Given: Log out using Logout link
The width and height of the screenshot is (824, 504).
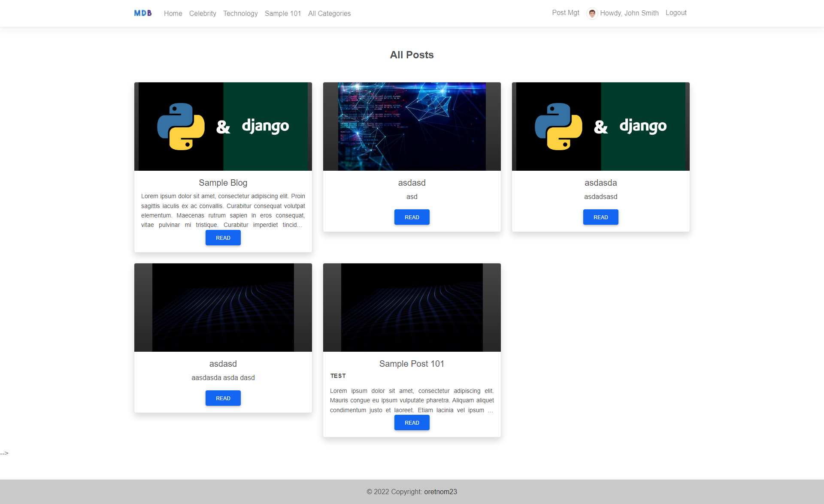Looking at the screenshot, I should coord(676,13).
